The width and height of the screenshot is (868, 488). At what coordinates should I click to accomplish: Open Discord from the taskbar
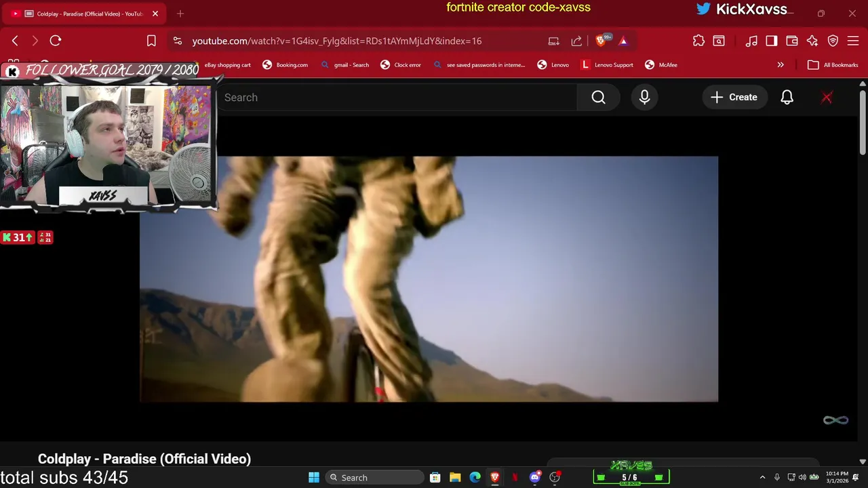click(x=535, y=478)
